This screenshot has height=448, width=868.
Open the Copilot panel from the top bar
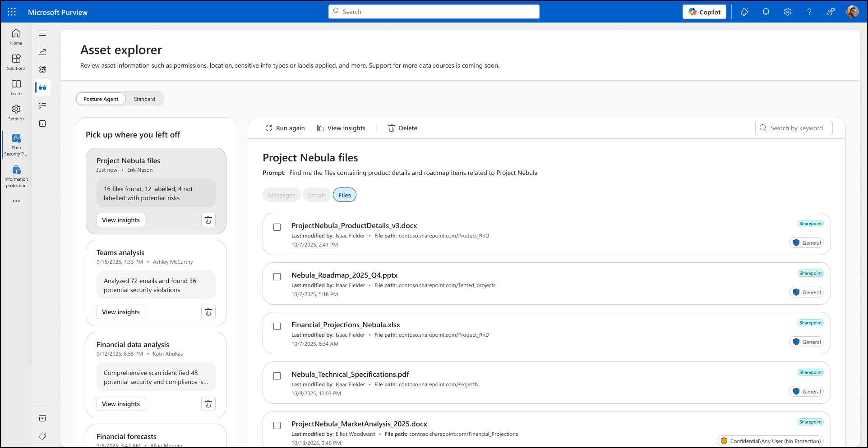(x=704, y=12)
